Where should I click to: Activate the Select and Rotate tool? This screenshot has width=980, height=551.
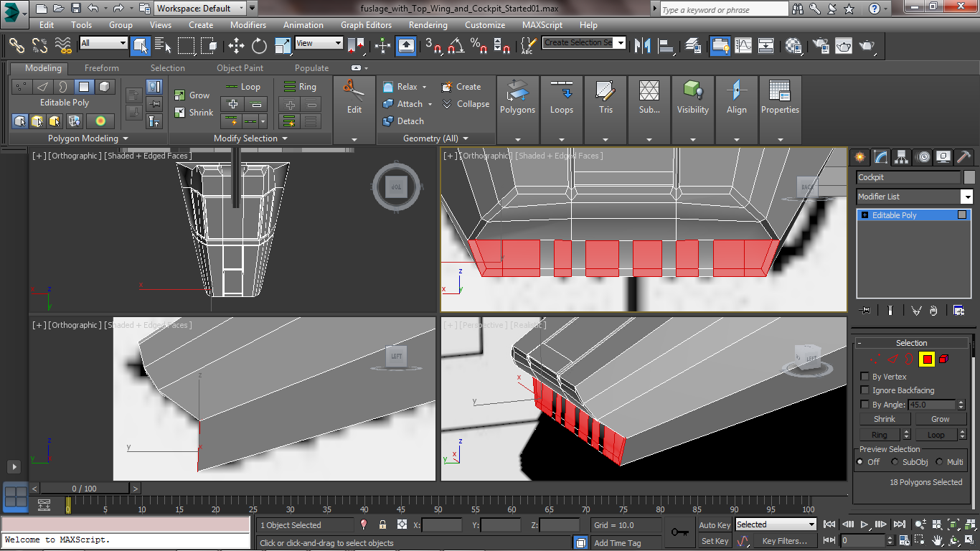pos(258,45)
